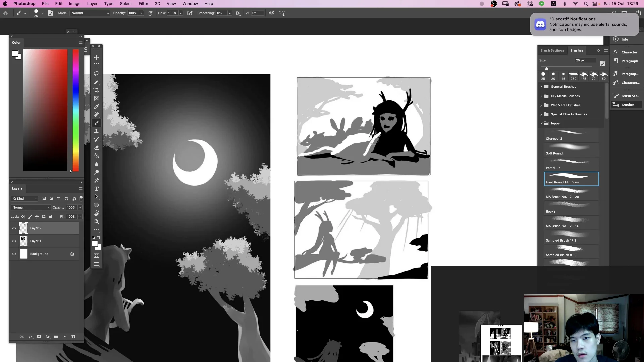The image size is (644, 362).
Task: Open the Filter menu
Action: click(x=143, y=4)
